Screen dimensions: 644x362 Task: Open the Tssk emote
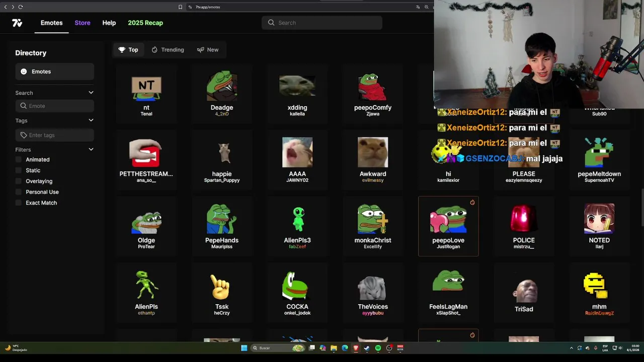click(222, 293)
